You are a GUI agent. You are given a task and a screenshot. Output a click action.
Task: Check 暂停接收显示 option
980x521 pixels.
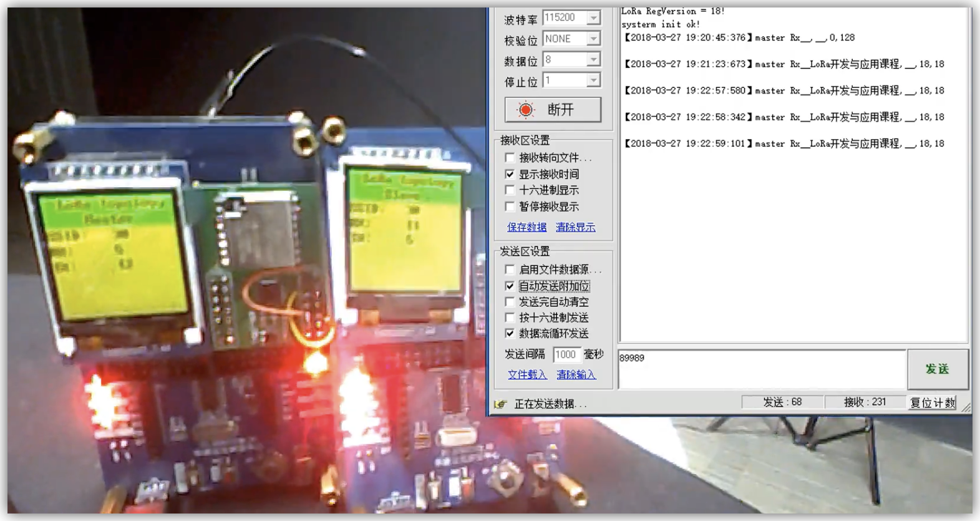510,207
